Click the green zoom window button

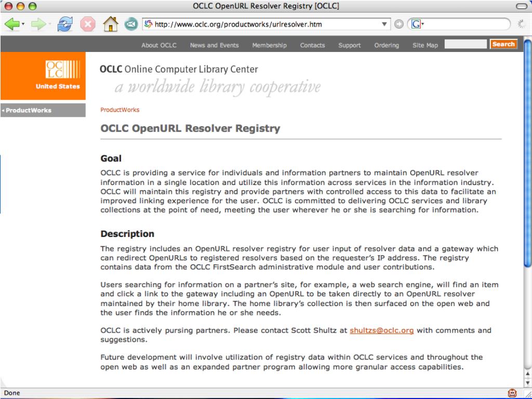tap(32, 6)
